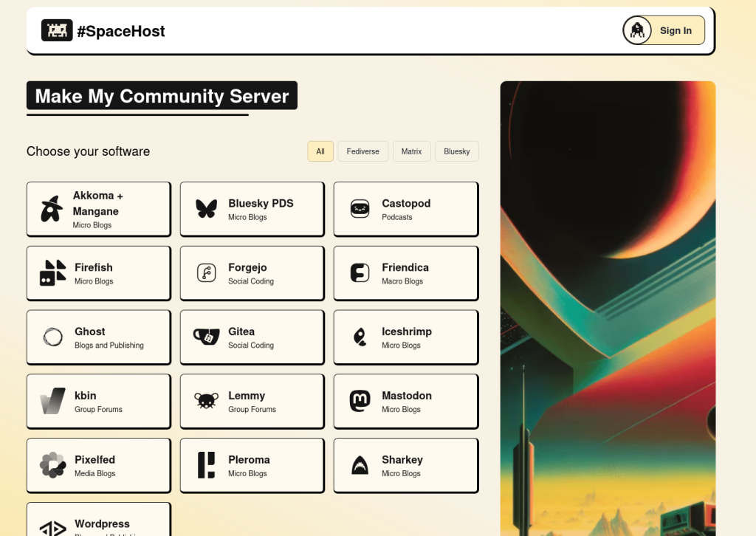Click the Mastodon M icon
This screenshot has height=536, width=756.
(360, 401)
